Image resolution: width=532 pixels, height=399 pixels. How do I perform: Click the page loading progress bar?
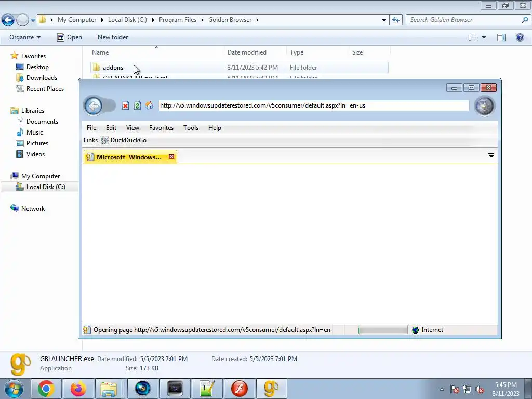coord(383,330)
